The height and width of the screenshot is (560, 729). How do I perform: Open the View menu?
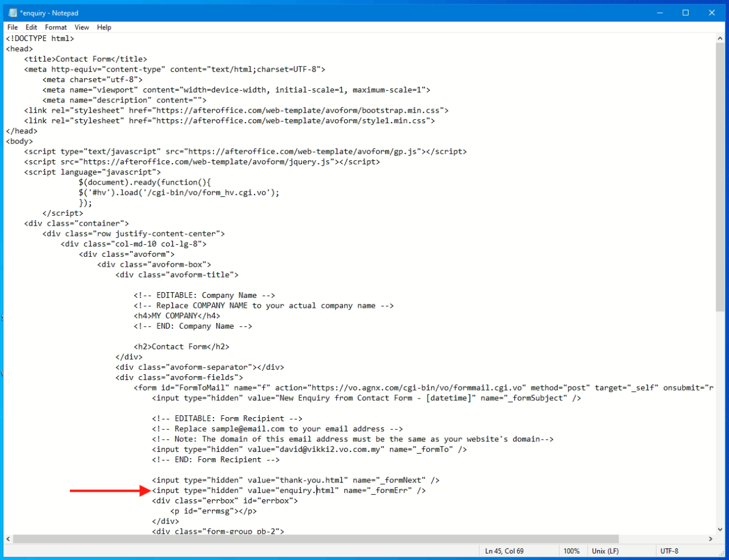(x=82, y=27)
